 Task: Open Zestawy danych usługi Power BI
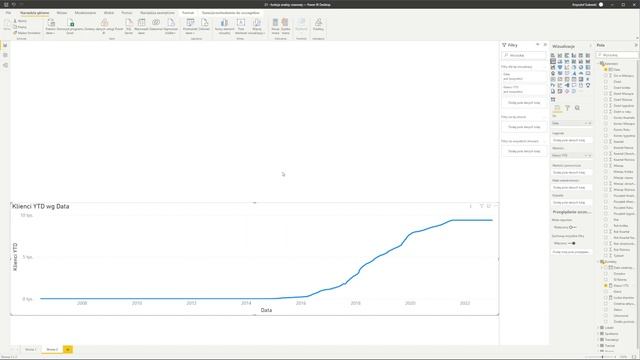pyautogui.click(x=104, y=26)
